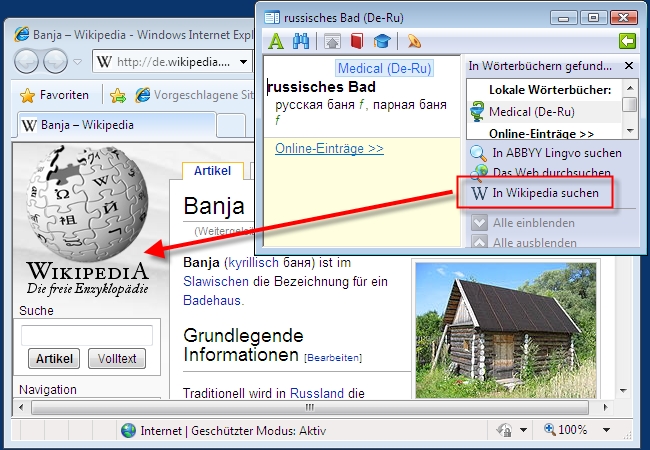The width and height of the screenshot is (650, 450).
Task: Click the 'Banja' article heading
Action: (214, 206)
